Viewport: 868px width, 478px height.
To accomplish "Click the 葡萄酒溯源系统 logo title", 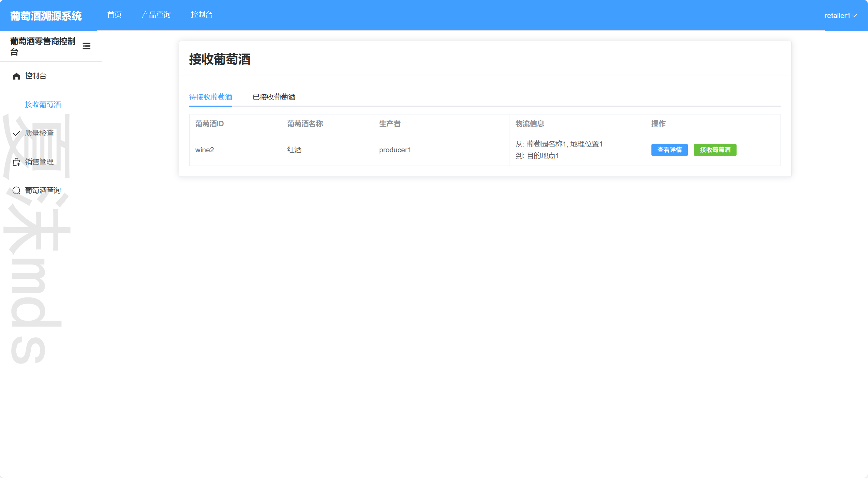I will [46, 16].
